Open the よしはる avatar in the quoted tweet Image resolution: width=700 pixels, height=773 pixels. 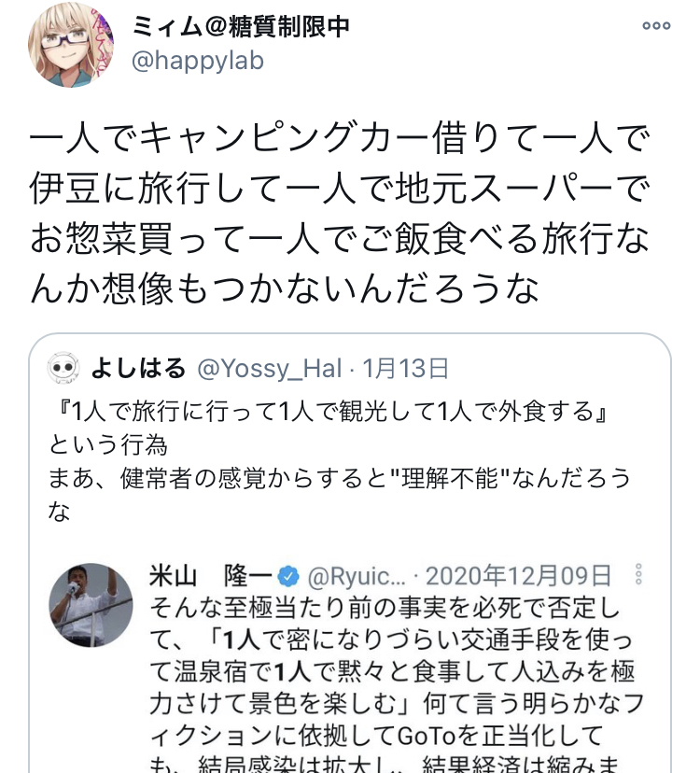pos(63,368)
